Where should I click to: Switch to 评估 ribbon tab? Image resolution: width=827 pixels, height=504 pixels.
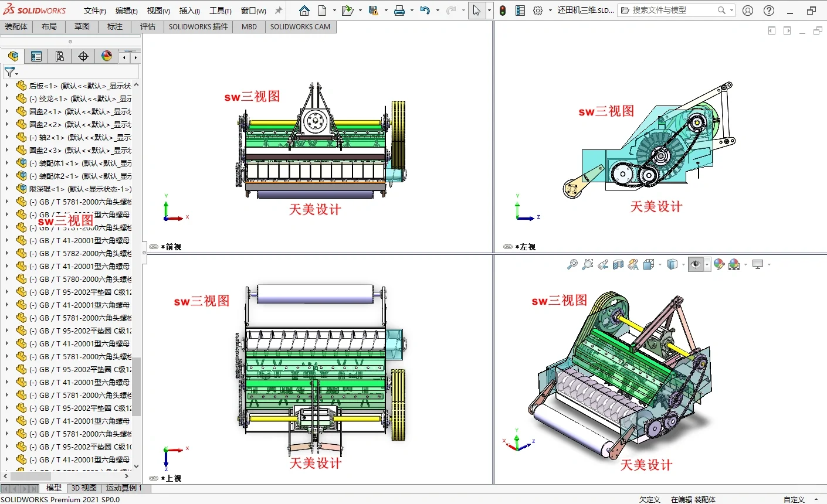pyautogui.click(x=148, y=26)
